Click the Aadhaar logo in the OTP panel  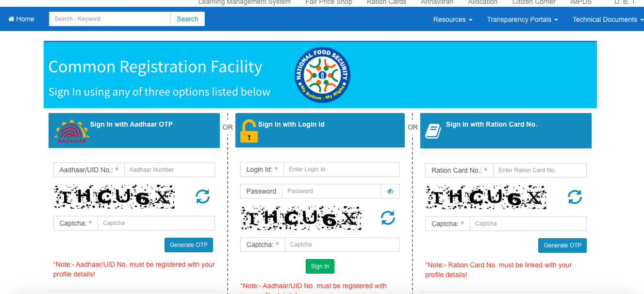tap(71, 130)
